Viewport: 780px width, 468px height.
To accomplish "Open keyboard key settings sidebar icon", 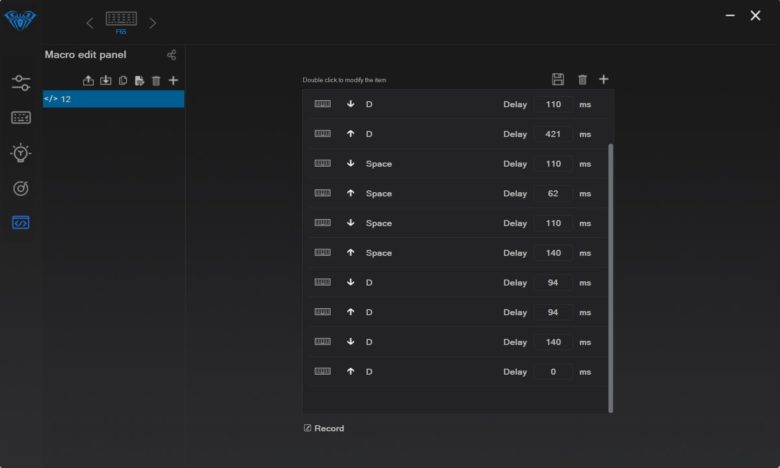I will pyautogui.click(x=20, y=118).
